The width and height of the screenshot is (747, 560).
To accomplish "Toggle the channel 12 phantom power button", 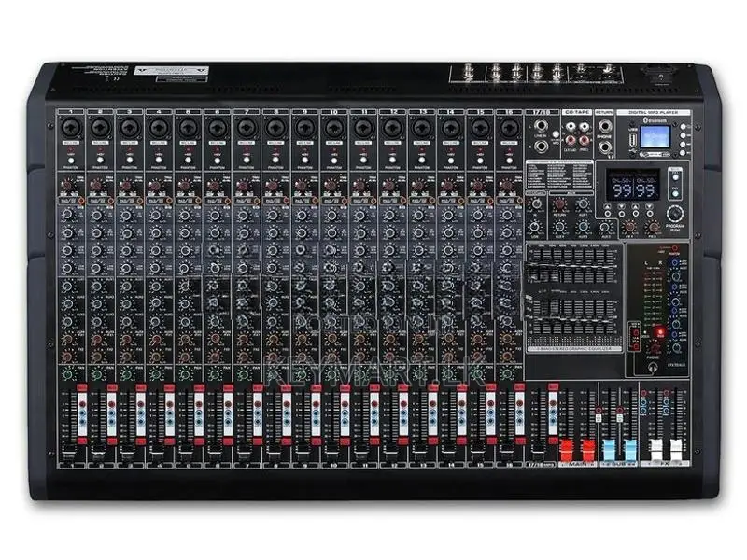I will pos(392,161).
